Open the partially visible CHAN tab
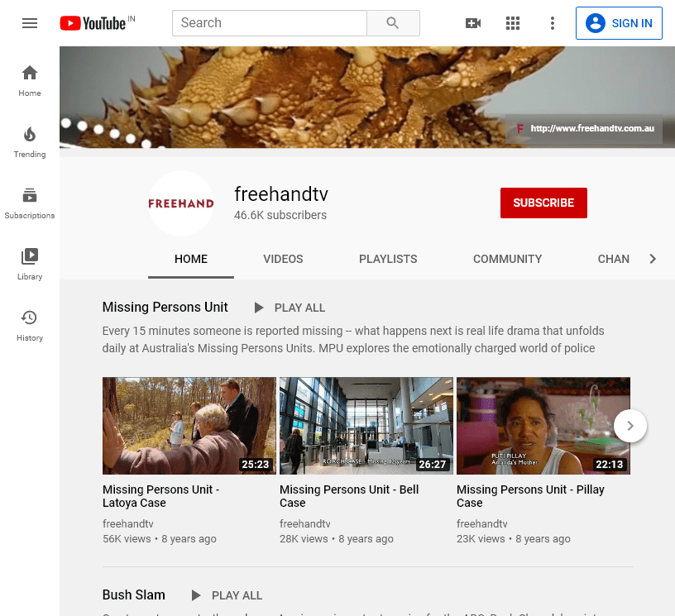The width and height of the screenshot is (675, 616). (x=614, y=259)
